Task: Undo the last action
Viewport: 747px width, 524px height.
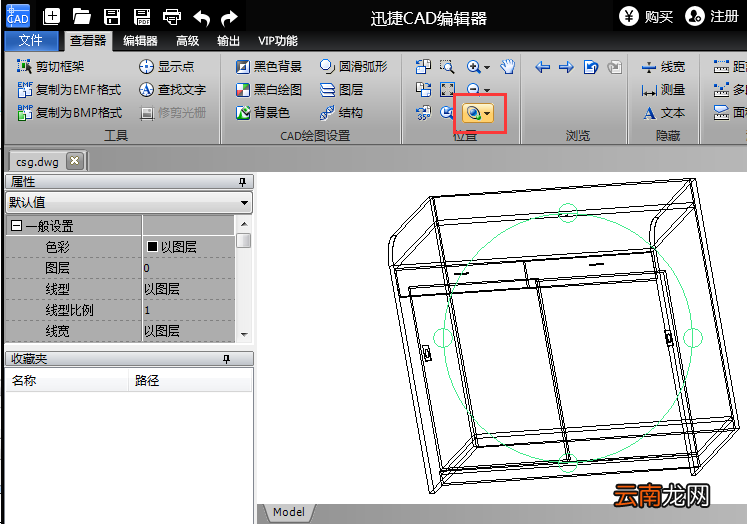Action: pyautogui.click(x=202, y=18)
